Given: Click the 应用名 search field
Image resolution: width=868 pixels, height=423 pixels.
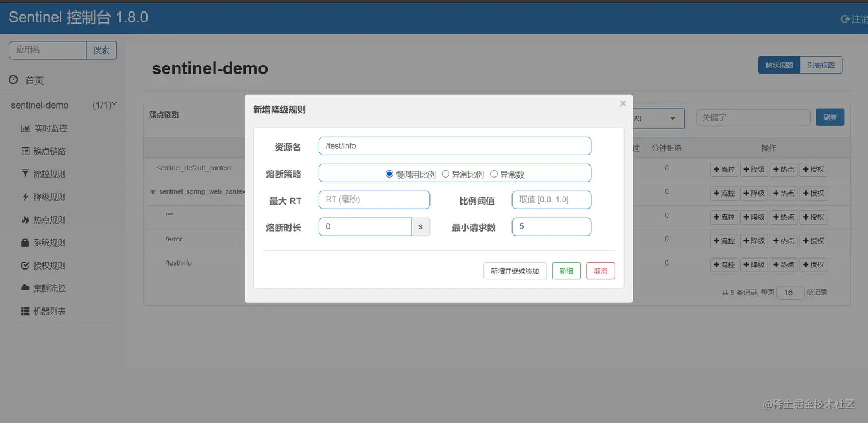Looking at the screenshot, I should (48, 50).
